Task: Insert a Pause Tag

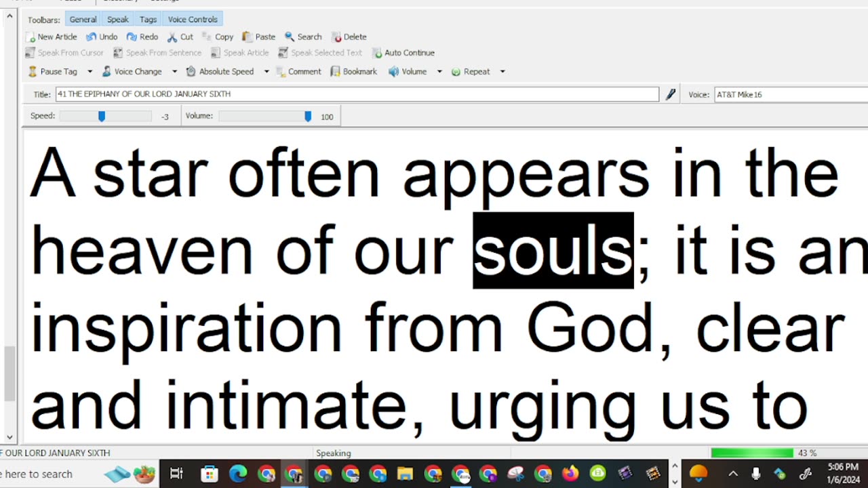Action: (53, 71)
